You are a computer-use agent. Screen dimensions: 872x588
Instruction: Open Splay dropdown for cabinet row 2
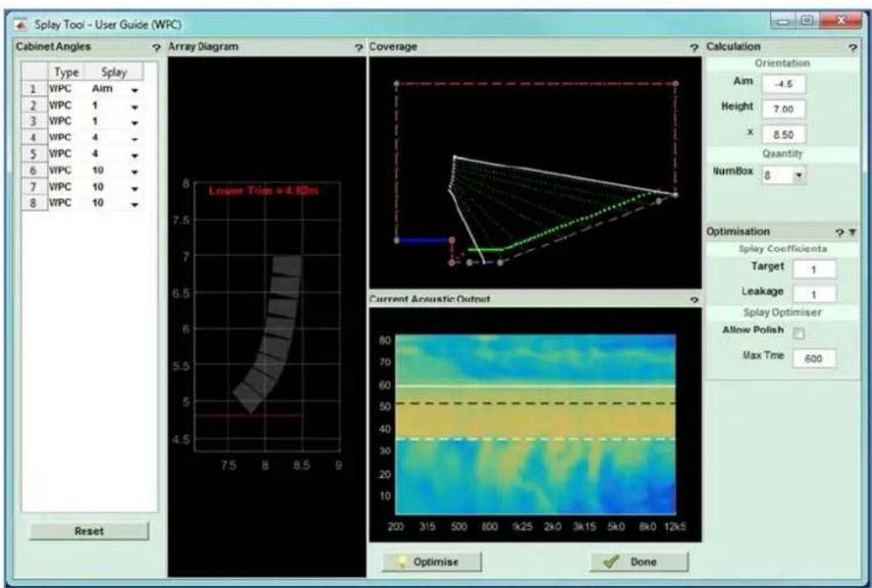[x=135, y=107]
